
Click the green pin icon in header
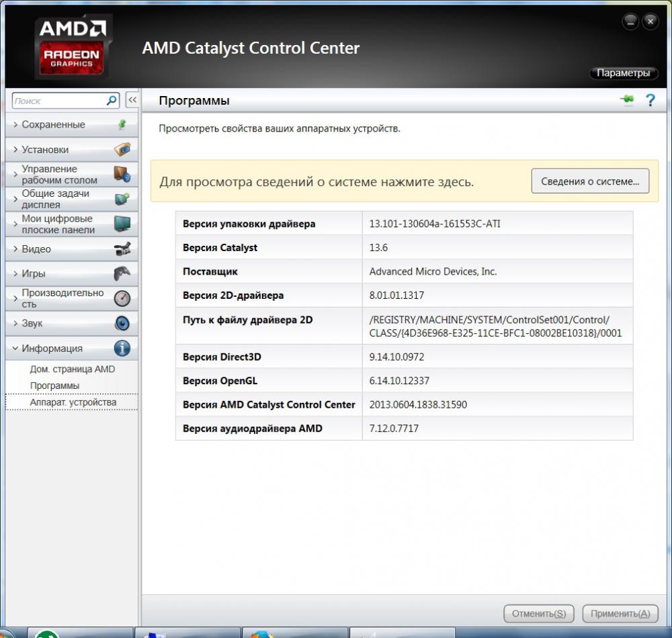pyautogui.click(x=626, y=100)
